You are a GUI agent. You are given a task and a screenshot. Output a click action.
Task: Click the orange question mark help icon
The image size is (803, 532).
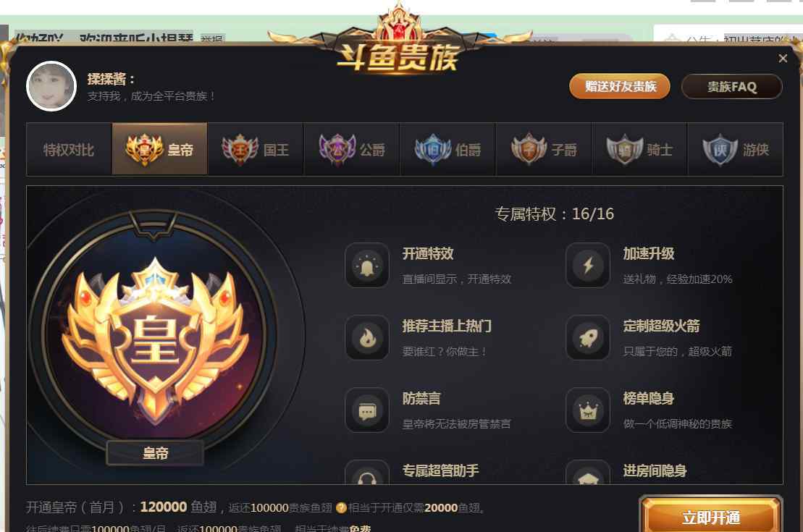pos(341,508)
